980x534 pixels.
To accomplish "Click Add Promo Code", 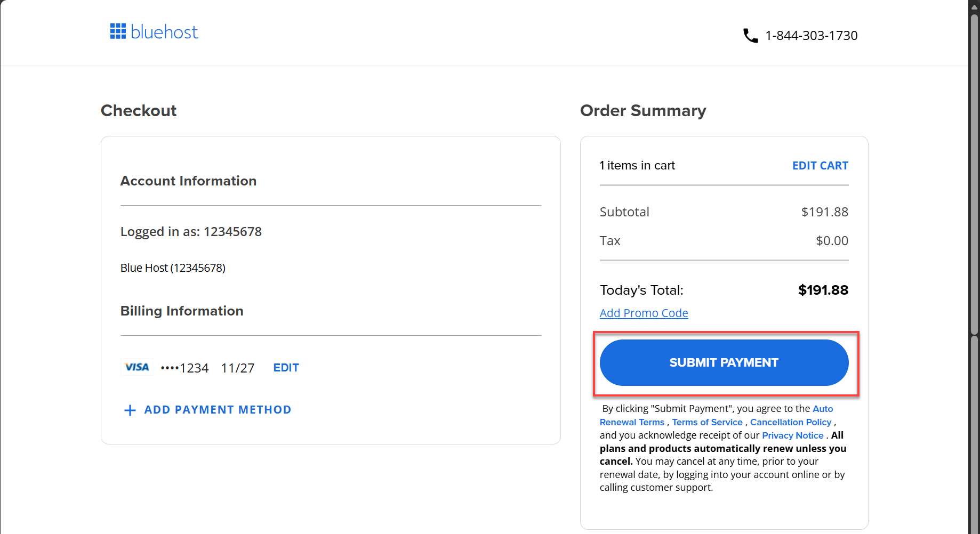I will (x=644, y=313).
